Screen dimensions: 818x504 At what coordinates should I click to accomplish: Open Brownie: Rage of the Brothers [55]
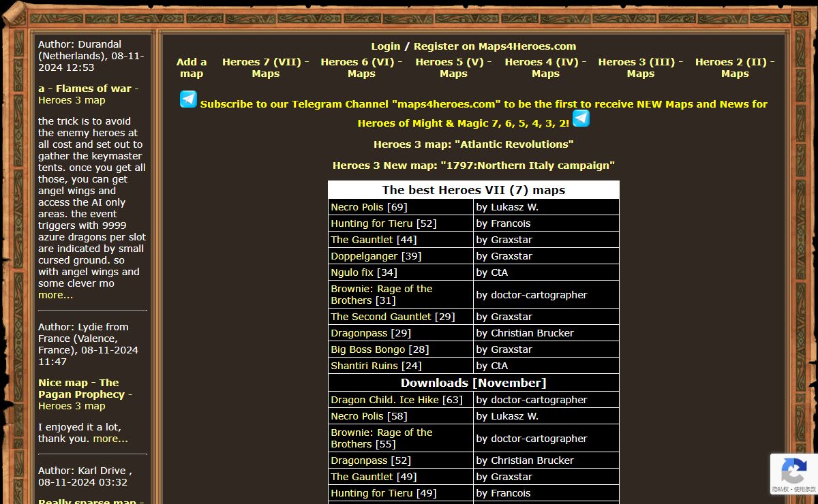[382, 438]
